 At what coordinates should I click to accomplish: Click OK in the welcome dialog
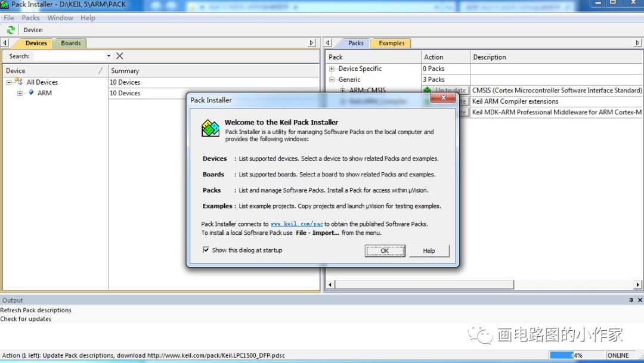point(385,250)
